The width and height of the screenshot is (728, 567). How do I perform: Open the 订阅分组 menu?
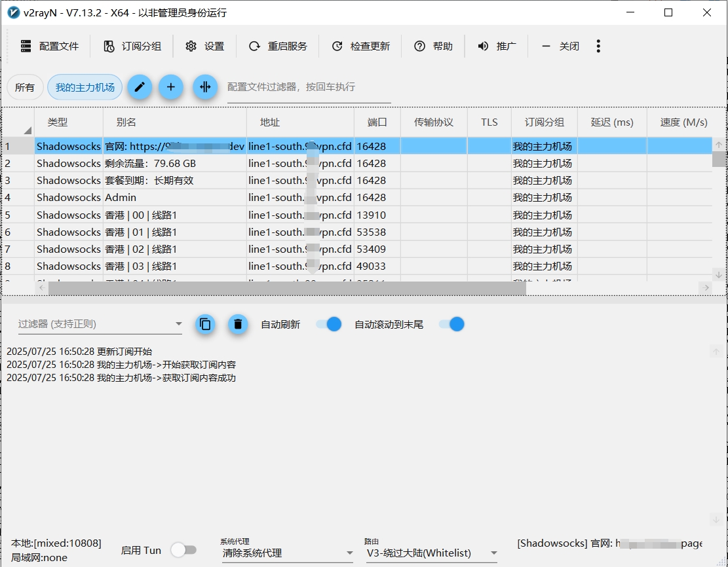(x=132, y=46)
